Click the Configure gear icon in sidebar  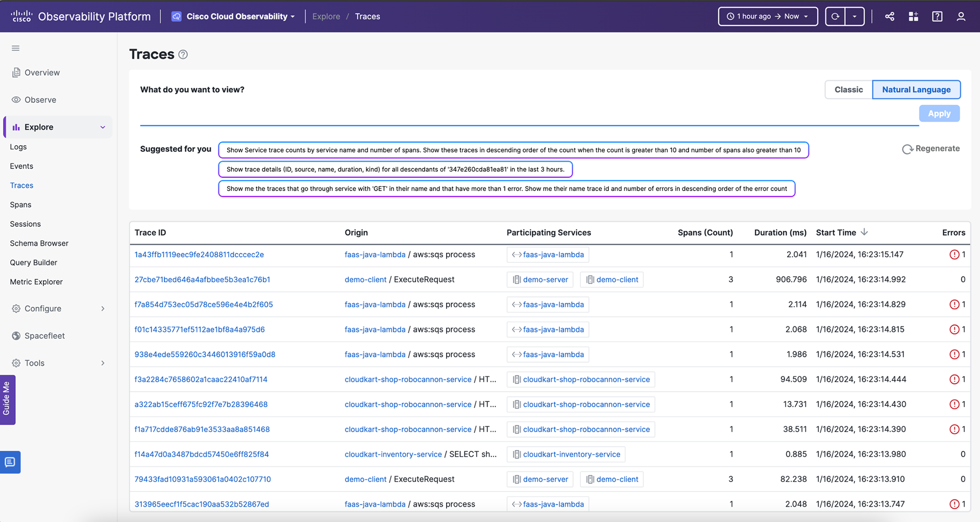16,309
